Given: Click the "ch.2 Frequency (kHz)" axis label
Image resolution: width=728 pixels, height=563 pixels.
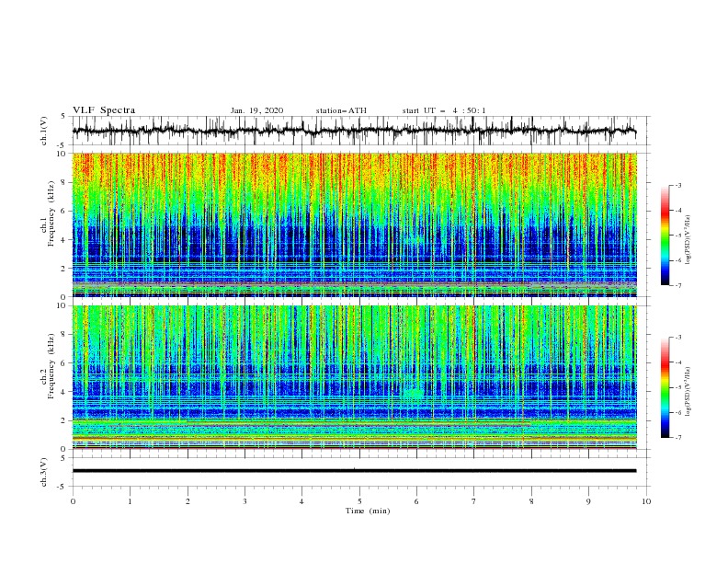Looking at the screenshot, I should [48, 366].
